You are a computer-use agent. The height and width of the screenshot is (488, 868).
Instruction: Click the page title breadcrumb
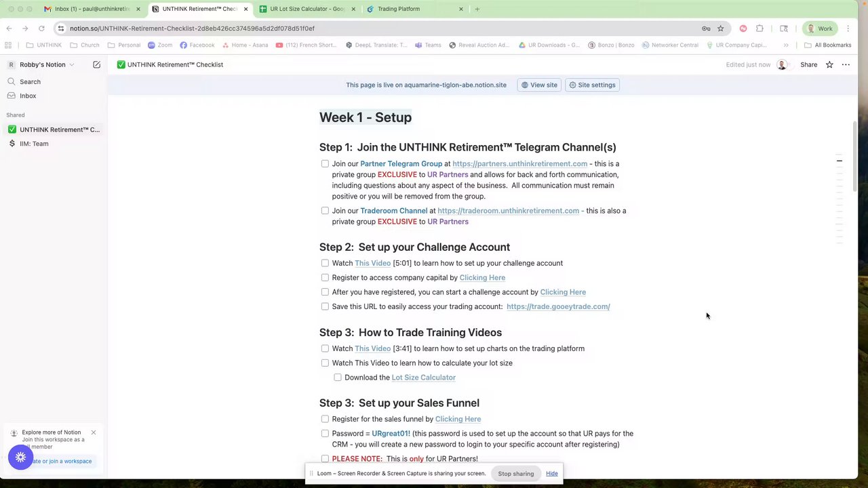(170, 64)
